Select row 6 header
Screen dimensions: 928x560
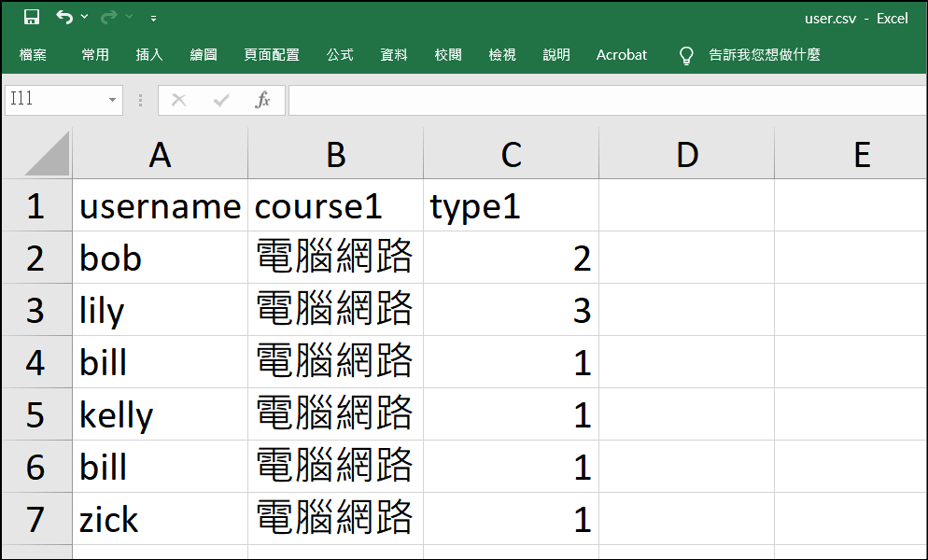coord(36,466)
